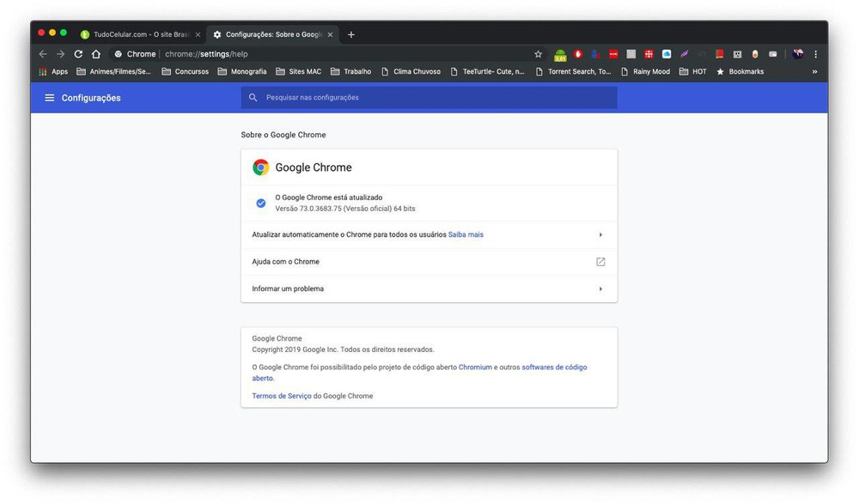
Task: Open Ajuda com o Chrome external link icon
Action: [x=600, y=261]
